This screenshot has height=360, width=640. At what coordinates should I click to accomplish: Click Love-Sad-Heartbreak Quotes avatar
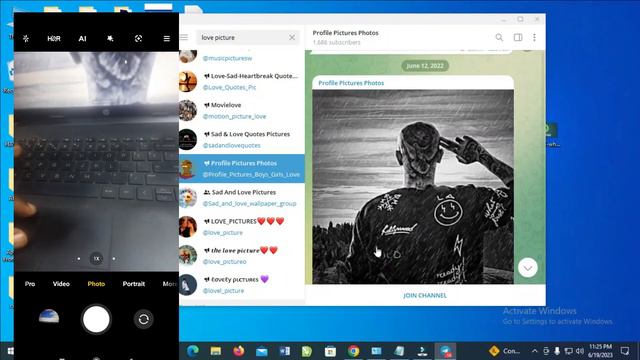[x=187, y=81]
